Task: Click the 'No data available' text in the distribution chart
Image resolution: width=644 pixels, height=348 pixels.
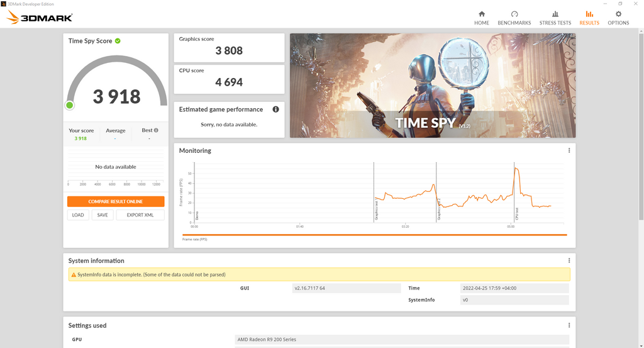Action: [116, 167]
